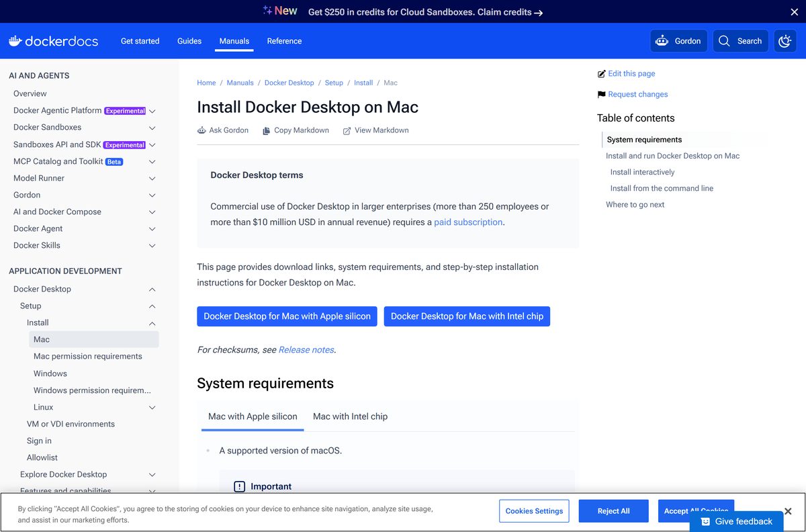Expand Docker Agent section
This screenshot has width=806, height=532.
click(x=152, y=229)
